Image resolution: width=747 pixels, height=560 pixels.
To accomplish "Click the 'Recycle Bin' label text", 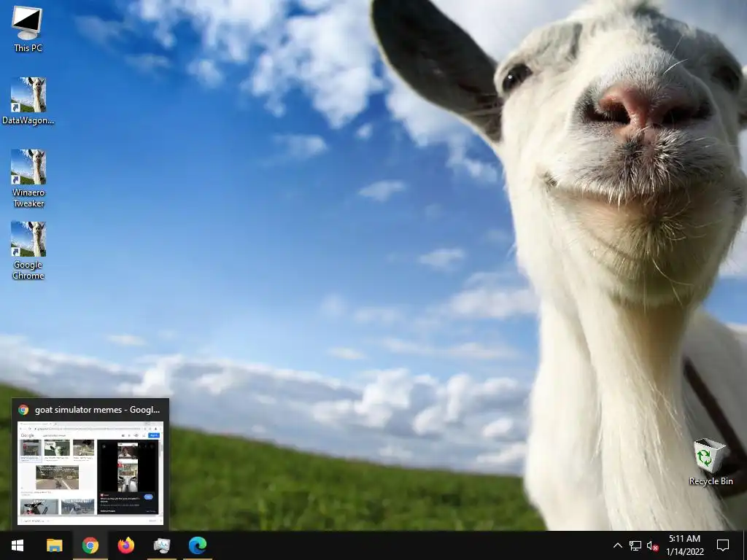I will (x=711, y=481).
